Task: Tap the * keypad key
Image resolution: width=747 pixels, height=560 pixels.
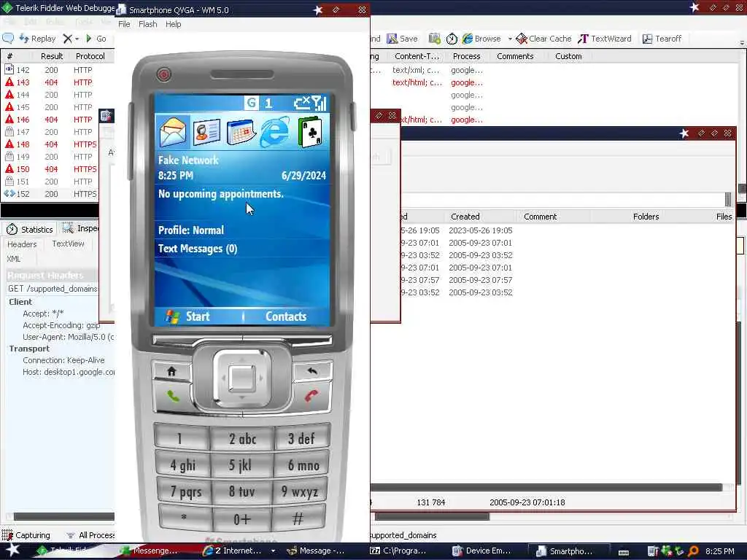Action: point(184,518)
